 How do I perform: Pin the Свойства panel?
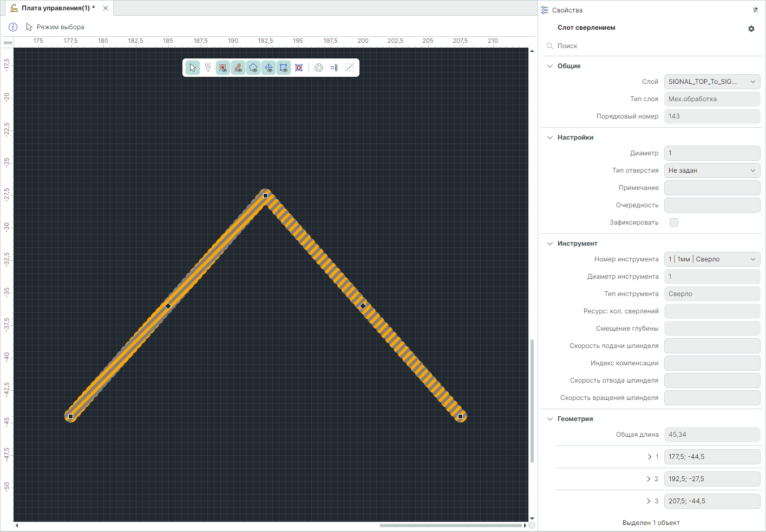tap(755, 10)
